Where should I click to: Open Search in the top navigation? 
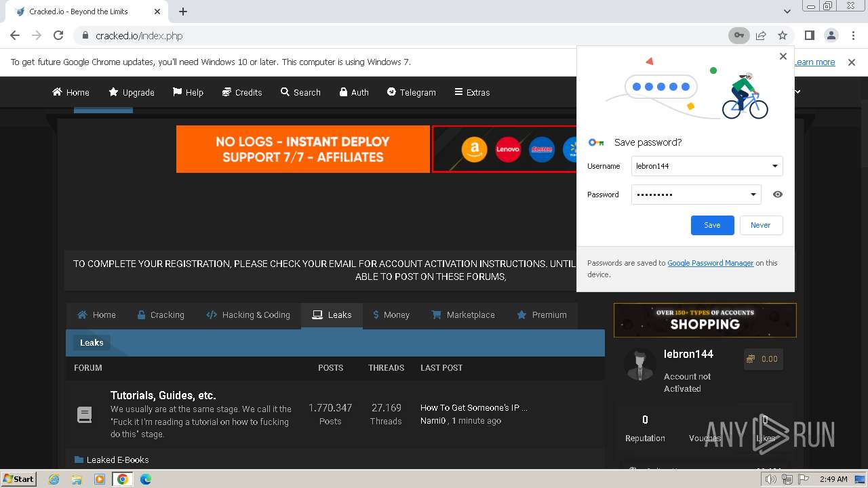click(x=300, y=92)
